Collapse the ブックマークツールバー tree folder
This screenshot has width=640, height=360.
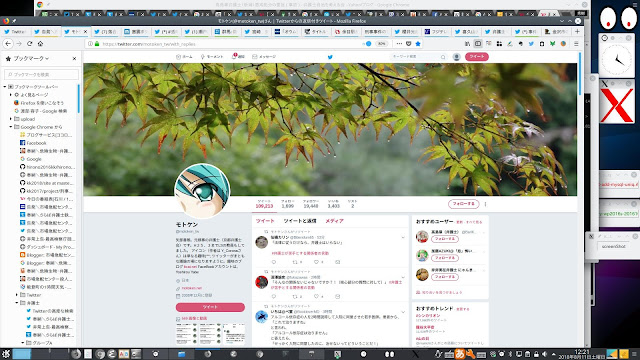pos(5,87)
